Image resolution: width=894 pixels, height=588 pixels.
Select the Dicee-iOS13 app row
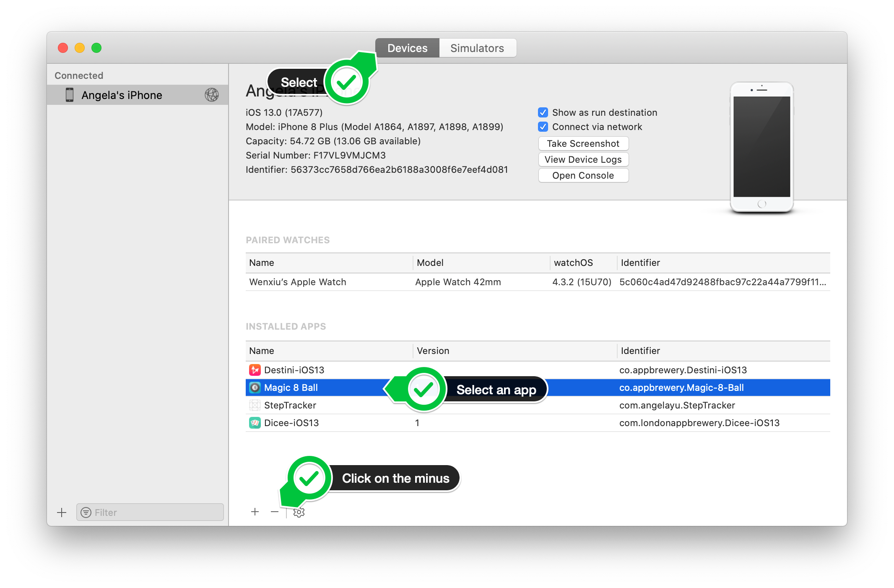(538, 423)
